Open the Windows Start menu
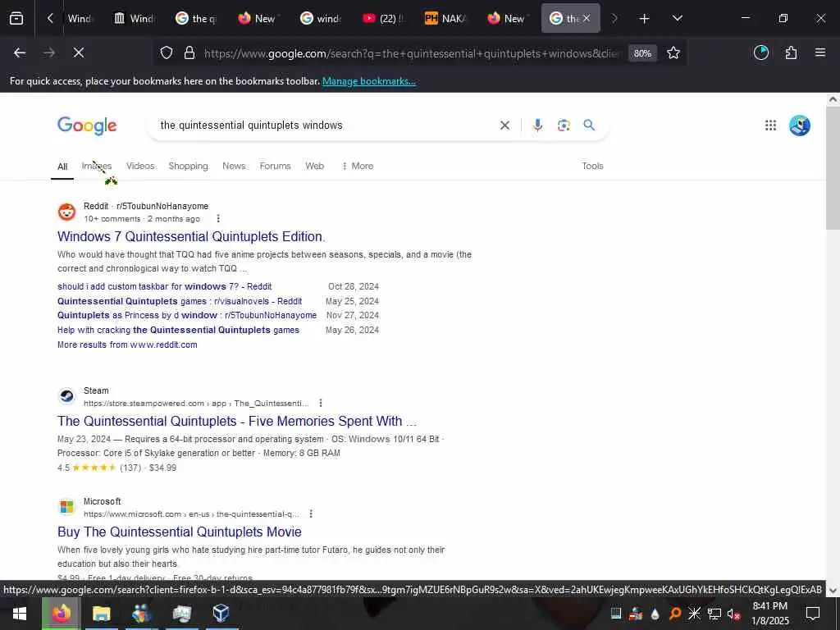The height and width of the screenshot is (630, 840). 20,614
